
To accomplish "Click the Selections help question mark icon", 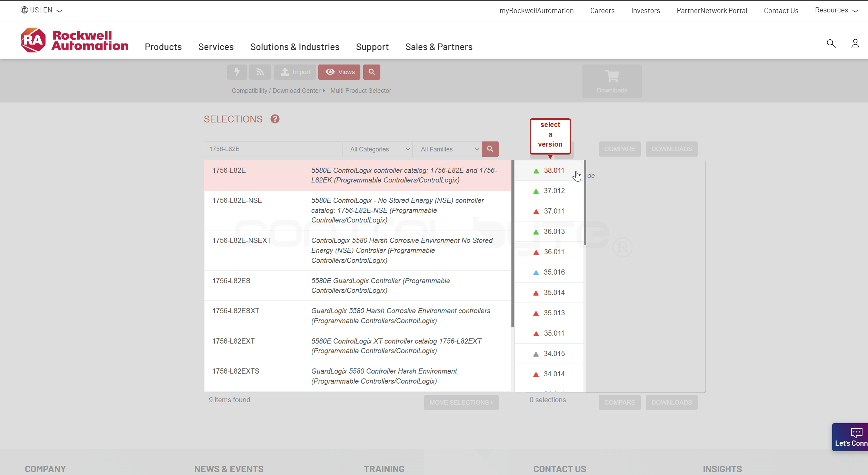I will click(x=275, y=119).
